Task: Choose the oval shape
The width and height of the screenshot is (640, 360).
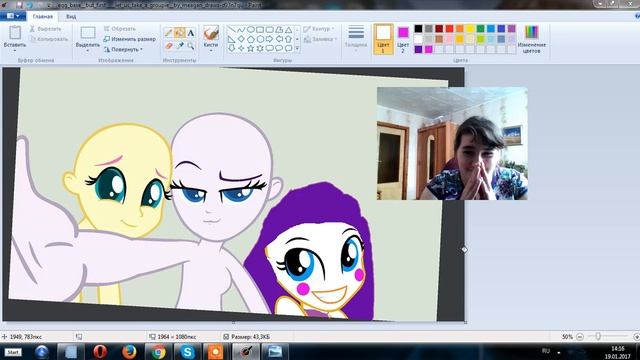Action: (251, 30)
